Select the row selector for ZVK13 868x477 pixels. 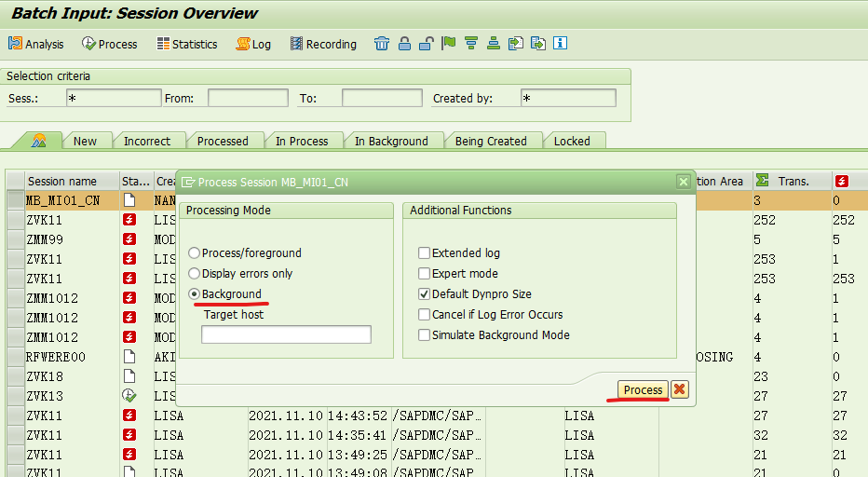point(16,396)
